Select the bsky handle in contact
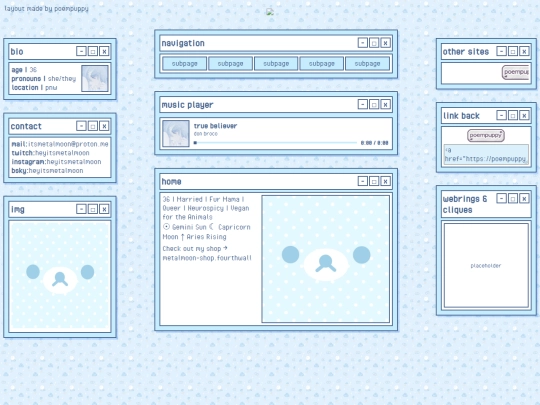 pos(55,171)
